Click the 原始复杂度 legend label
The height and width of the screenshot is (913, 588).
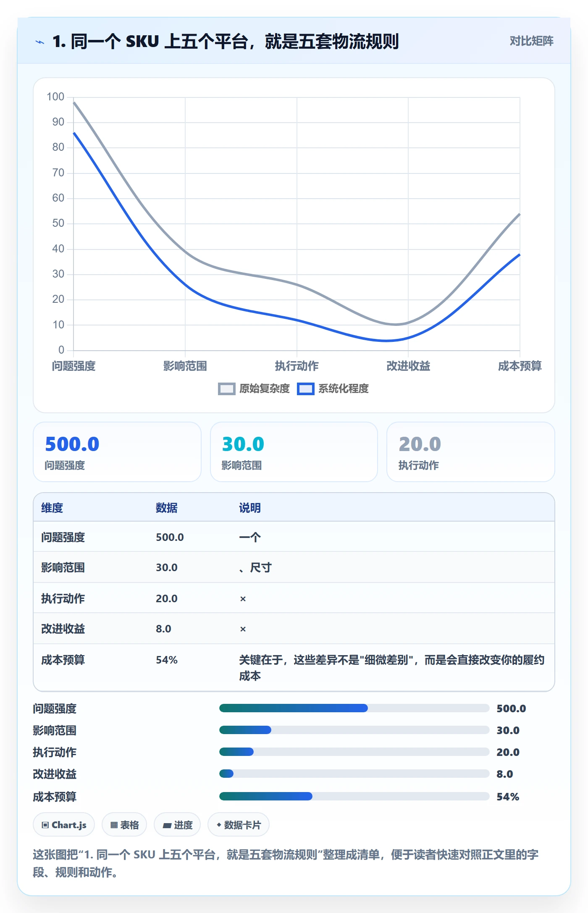click(265, 389)
